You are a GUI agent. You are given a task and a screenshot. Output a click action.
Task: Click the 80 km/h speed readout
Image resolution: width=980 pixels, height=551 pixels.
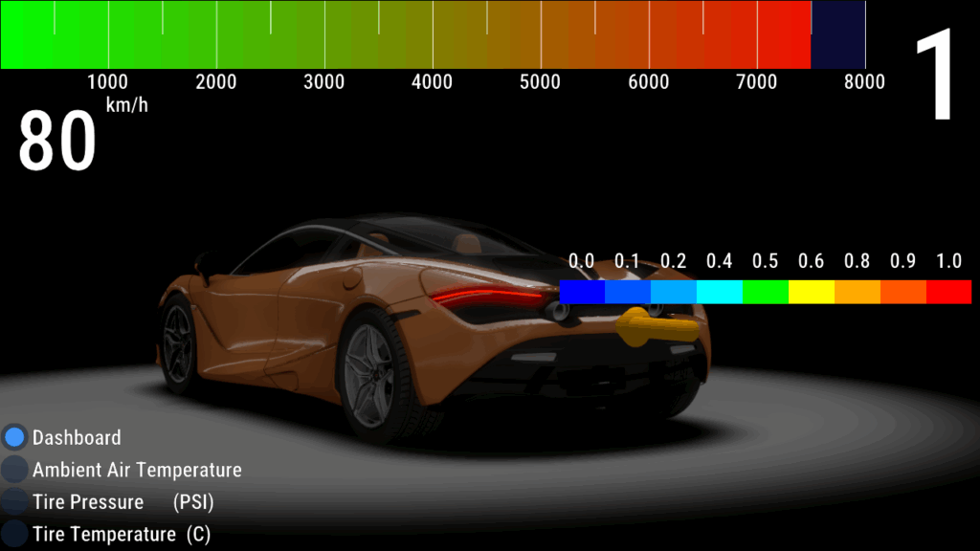56,141
